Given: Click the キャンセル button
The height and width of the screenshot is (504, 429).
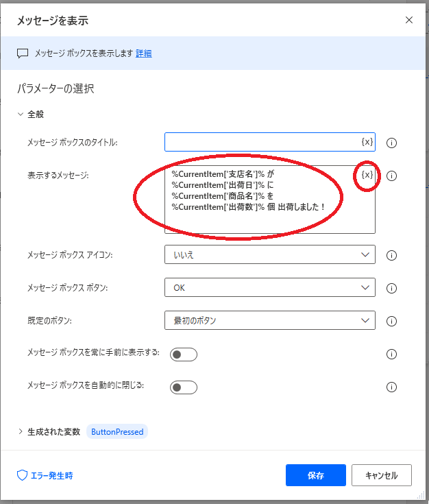Looking at the screenshot, I should pyautogui.click(x=382, y=475).
